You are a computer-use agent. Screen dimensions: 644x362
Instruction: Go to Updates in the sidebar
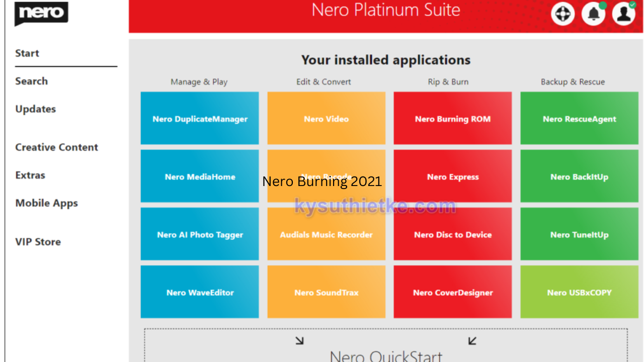35,109
